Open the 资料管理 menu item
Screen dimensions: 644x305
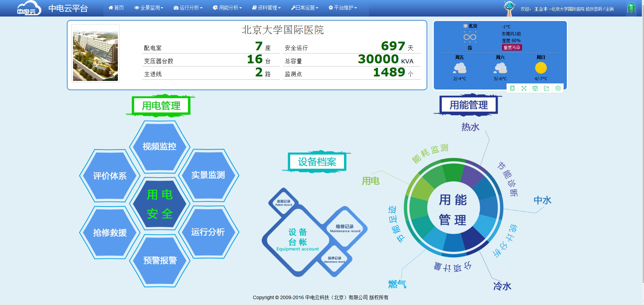pos(266,8)
